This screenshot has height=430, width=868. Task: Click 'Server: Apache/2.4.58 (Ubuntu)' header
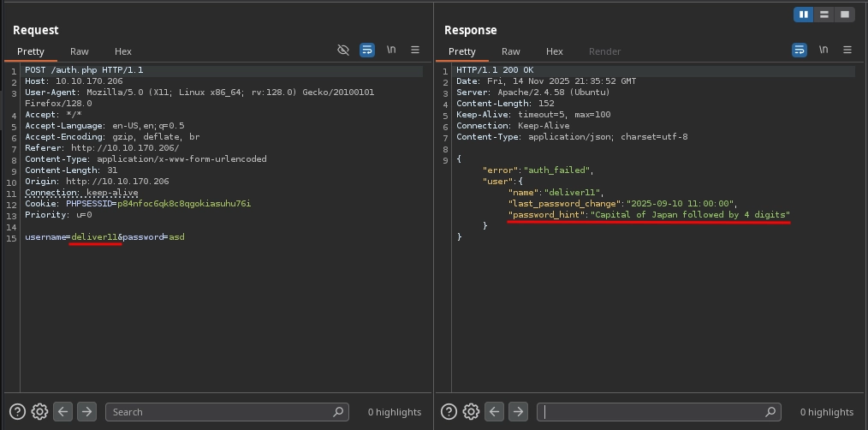tap(533, 93)
